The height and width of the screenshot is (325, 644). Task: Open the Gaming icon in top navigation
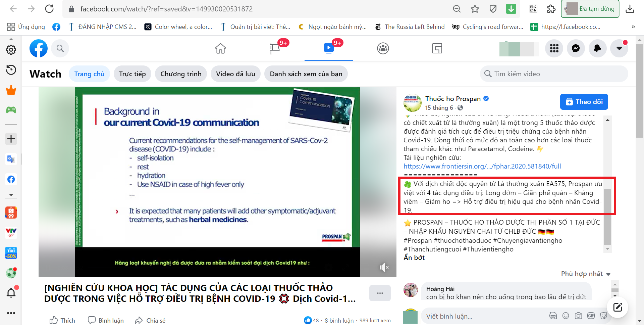pyautogui.click(x=437, y=48)
